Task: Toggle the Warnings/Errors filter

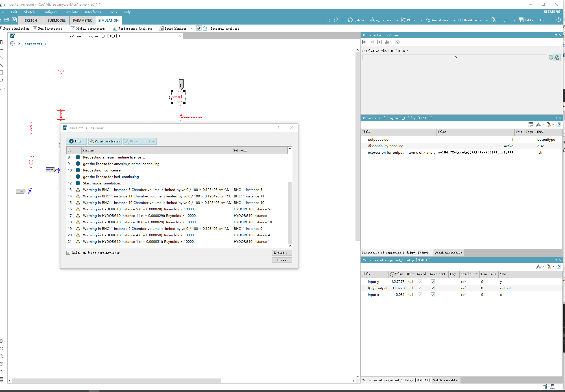Action: coord(105,141)
